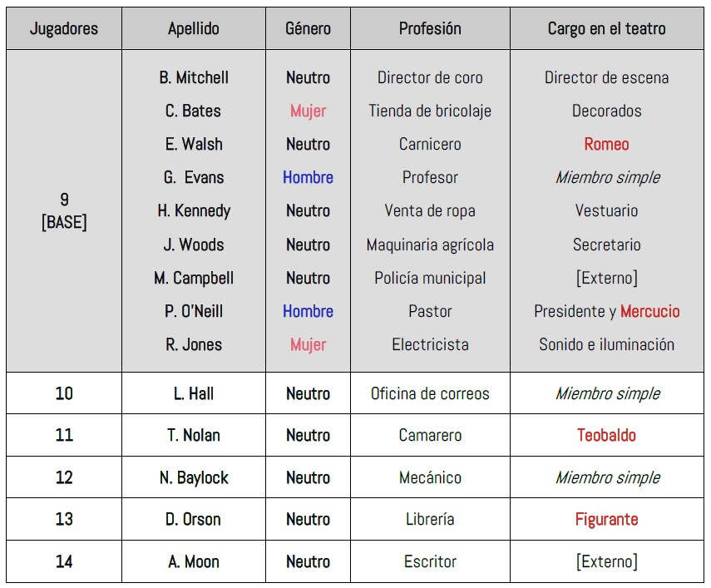Select the Sonido e iluminación text

click(x=606, y=344)
